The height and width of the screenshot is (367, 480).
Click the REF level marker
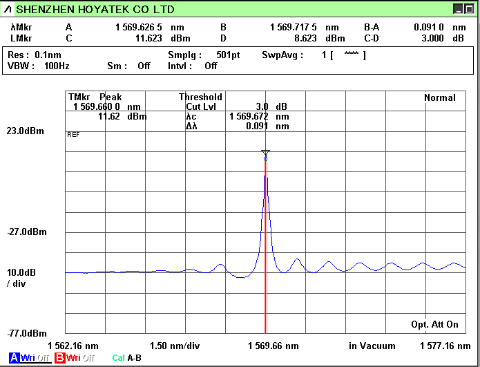[73, 135]
